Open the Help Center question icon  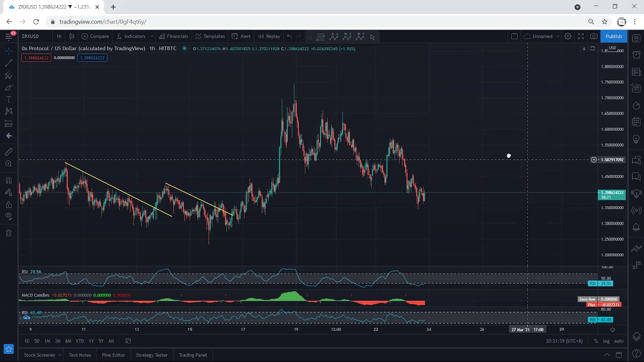(636, 354)
